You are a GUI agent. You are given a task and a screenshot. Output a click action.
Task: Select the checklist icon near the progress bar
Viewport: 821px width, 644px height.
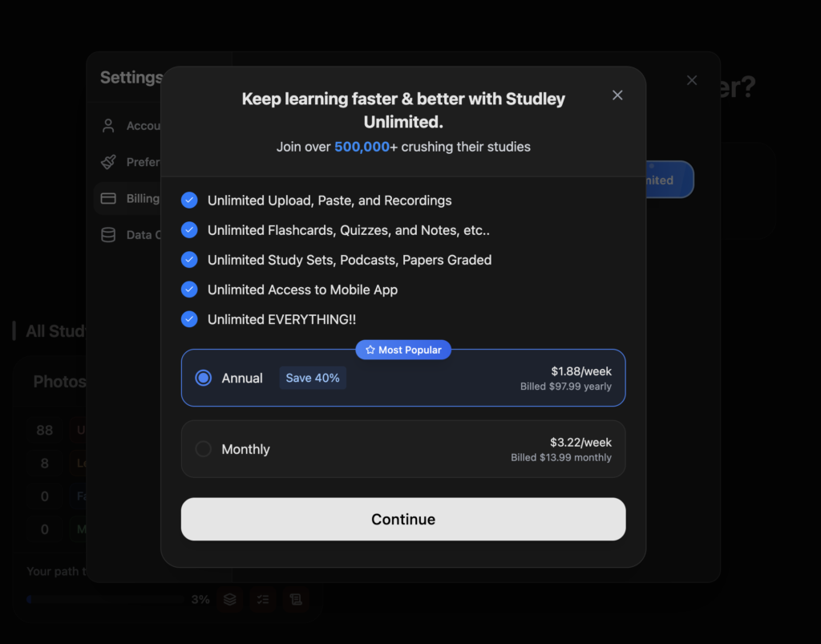pos(263,599)
